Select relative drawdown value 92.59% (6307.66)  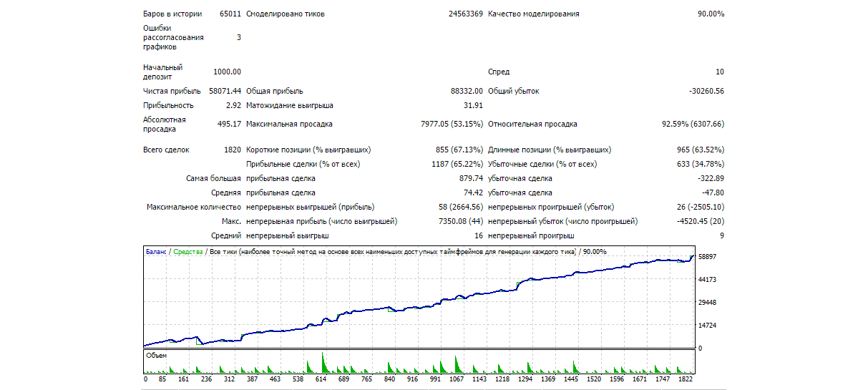click(x=693, y=124)
